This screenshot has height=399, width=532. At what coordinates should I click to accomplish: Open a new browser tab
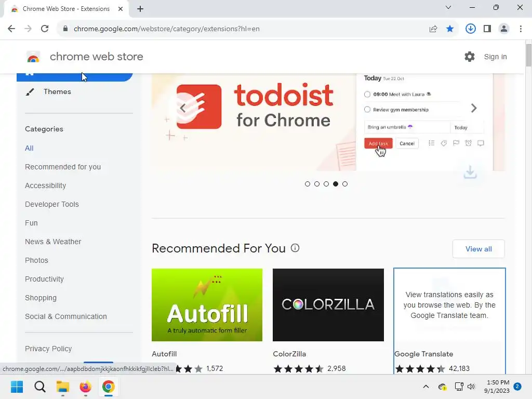pos(140,9)
